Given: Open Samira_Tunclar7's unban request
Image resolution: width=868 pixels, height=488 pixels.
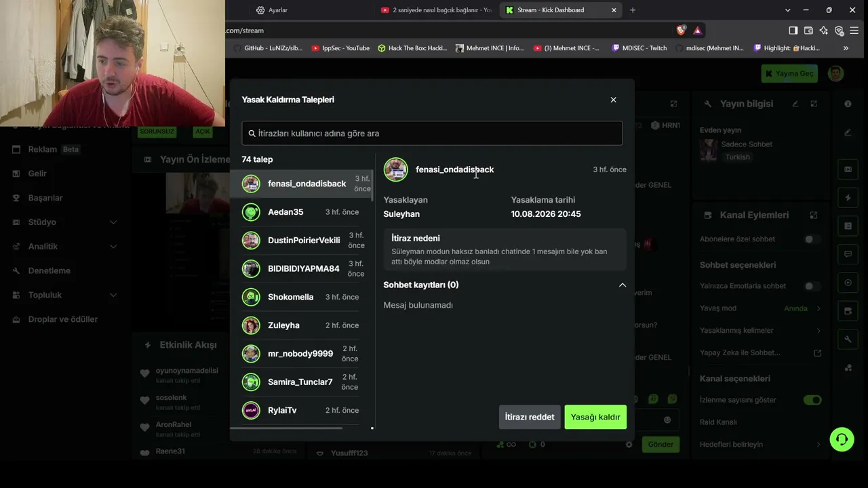Looking at the screenshot, I should 301,382.
